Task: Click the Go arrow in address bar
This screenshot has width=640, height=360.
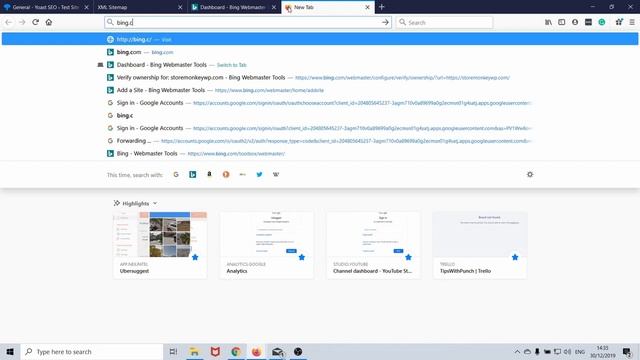Action: 385,22
